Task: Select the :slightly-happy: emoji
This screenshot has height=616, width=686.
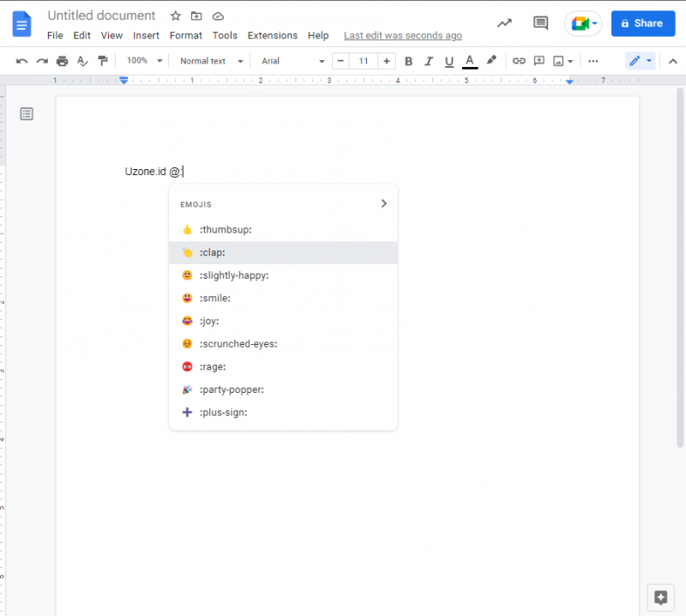Action: point(283,275)
